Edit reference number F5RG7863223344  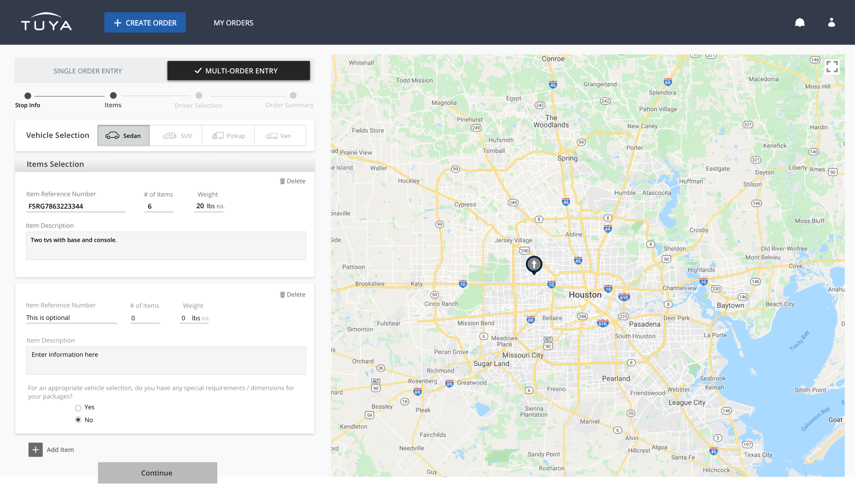click(76, 206)
